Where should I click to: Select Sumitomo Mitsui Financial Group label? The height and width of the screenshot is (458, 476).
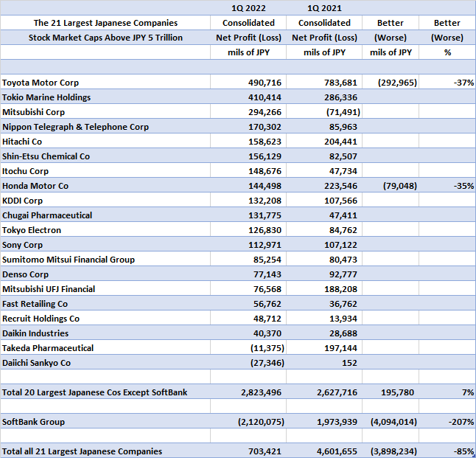coord(69,260)
